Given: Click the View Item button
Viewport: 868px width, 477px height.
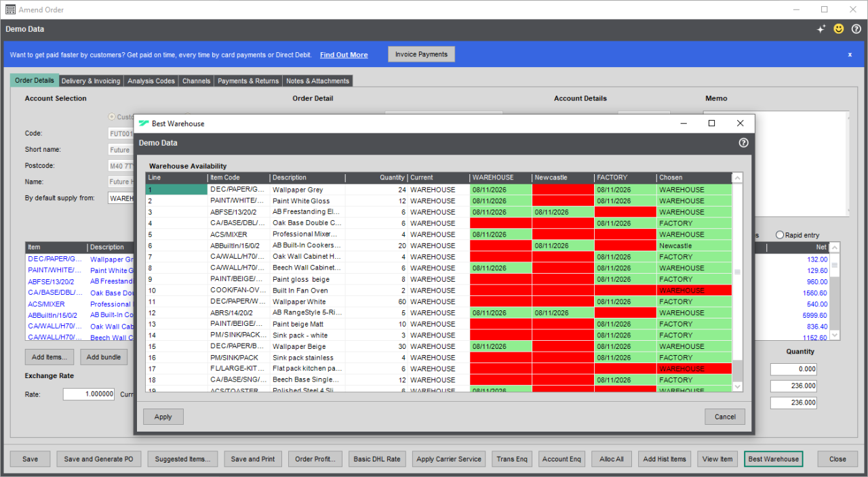Looking at the screenshot, I should point(717,459).
